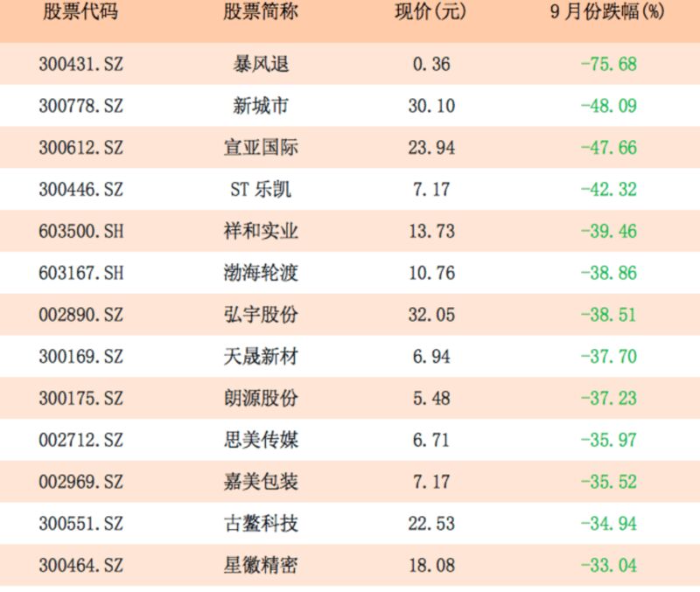Select stock name 古鳌科技

click(261, 524)
